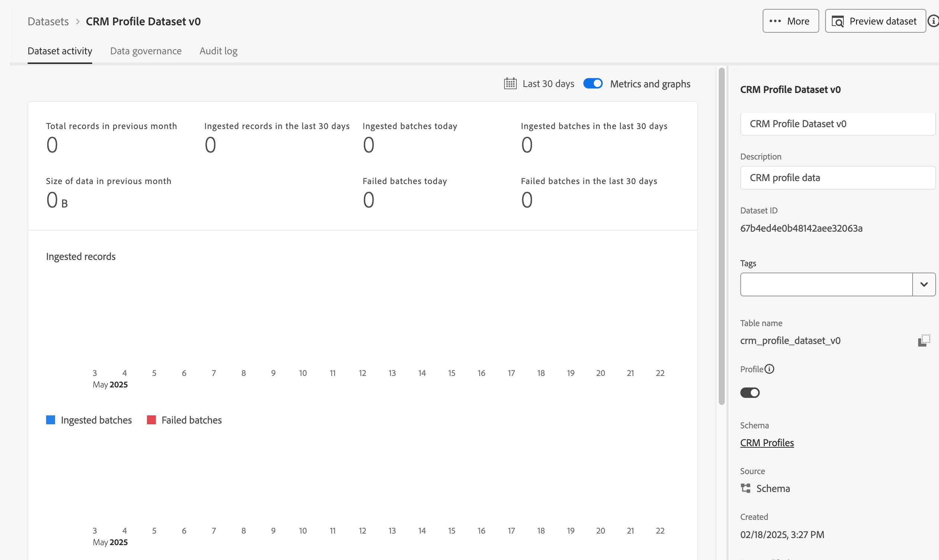Image resolution: width=939 pixels, height=560 pixels.
Task: Expand the Tags dropdown arrow
Action: tap(924, 284)
